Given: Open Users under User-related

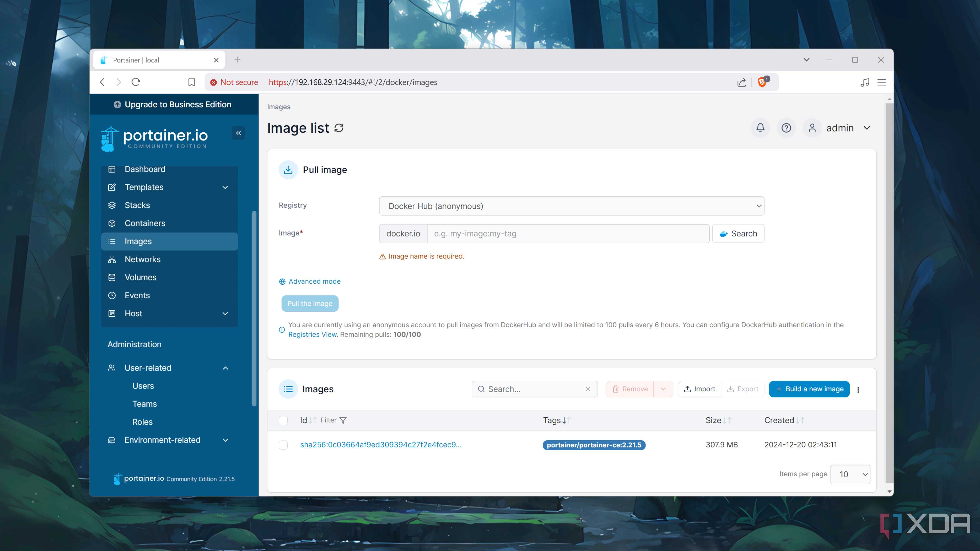Looking at the screenshot, I should (x=143, y=386).
